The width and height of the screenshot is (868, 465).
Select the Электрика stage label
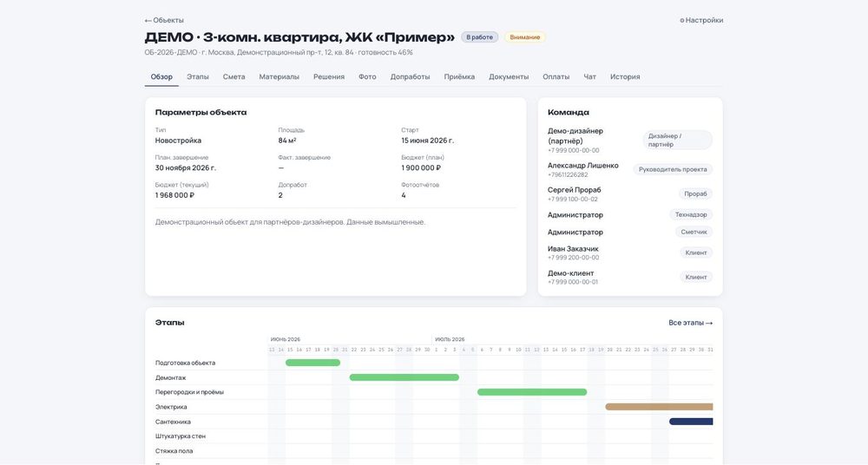(171, 408)
